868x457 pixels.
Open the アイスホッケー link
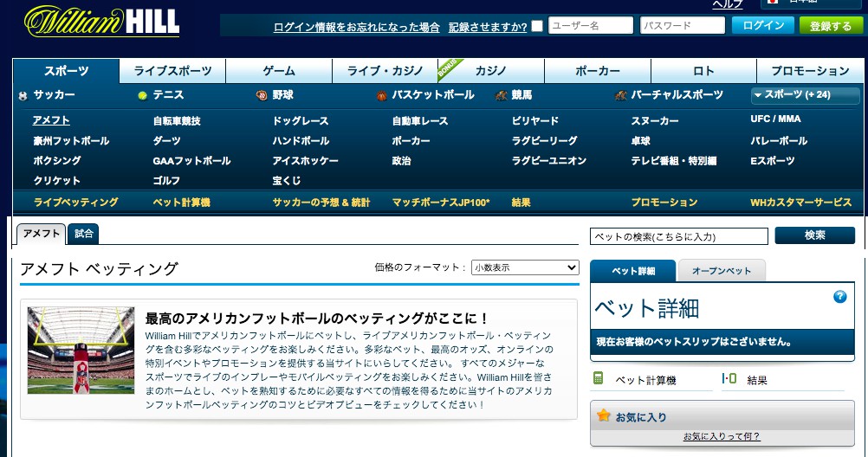[305, 160]
